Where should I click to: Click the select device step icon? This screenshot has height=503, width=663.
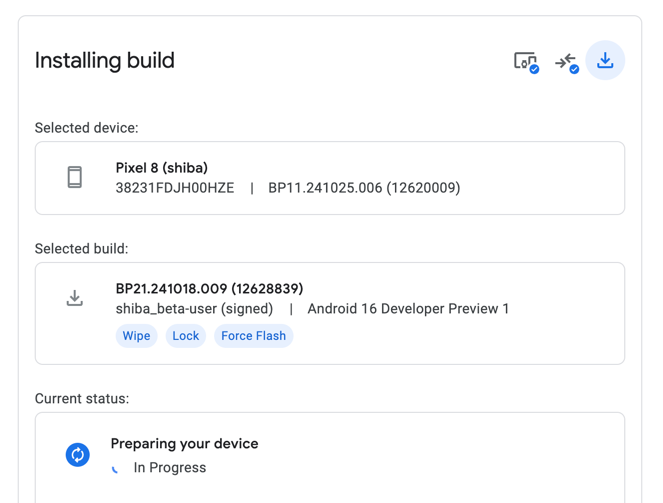click(x=525, y=62)
